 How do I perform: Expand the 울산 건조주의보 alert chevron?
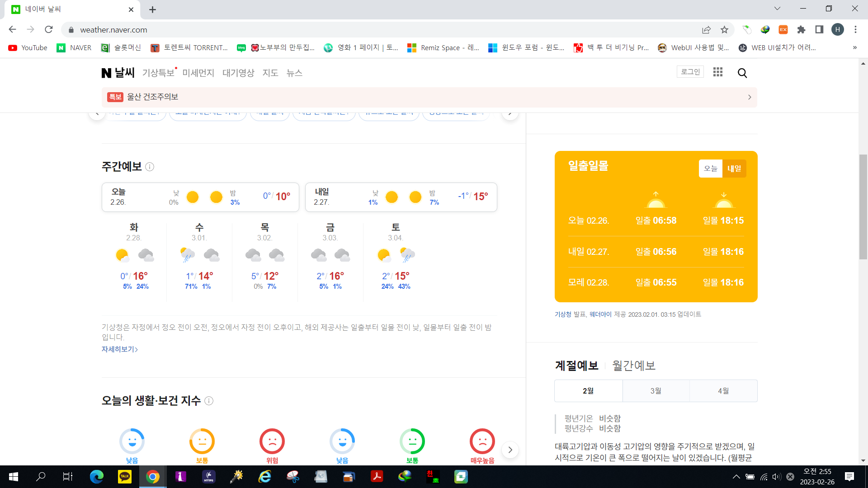(750, 97)
